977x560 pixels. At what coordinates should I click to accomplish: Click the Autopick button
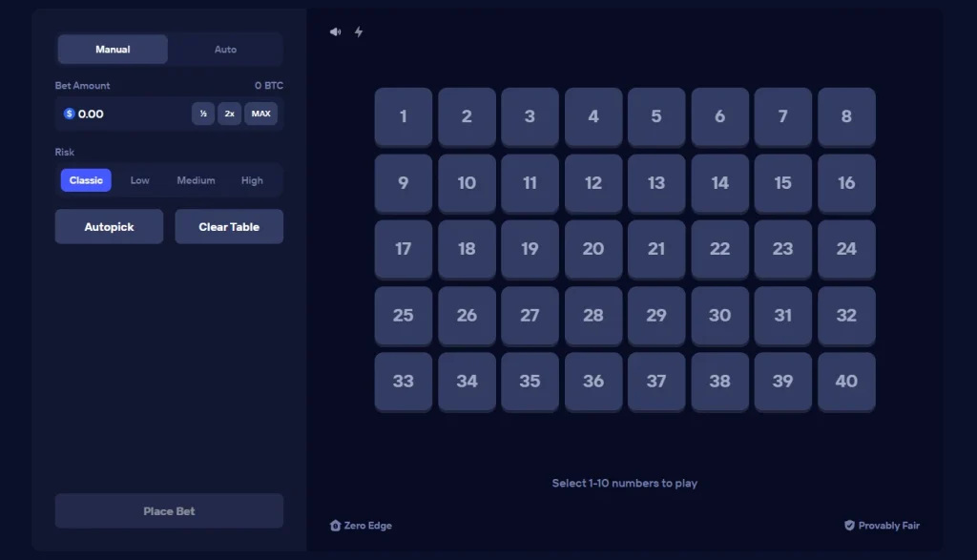(x=109, y=227)
